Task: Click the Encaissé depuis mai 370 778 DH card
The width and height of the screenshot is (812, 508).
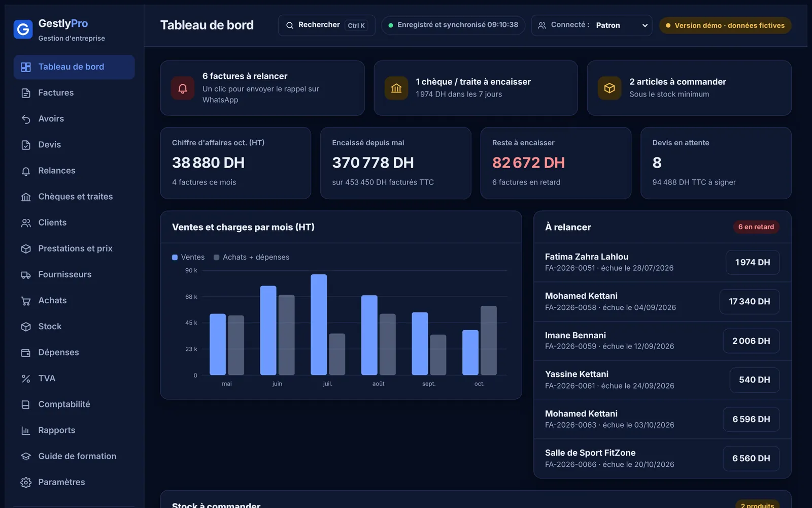Action: pyautogui.click(x=396, y=163)
